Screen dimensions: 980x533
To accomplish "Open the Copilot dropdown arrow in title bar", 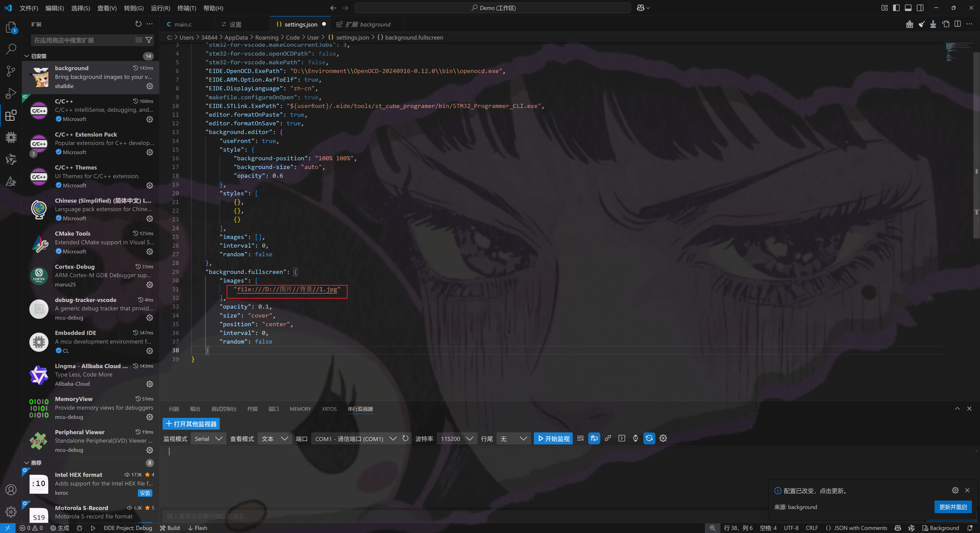I will [x=648, y=8].
